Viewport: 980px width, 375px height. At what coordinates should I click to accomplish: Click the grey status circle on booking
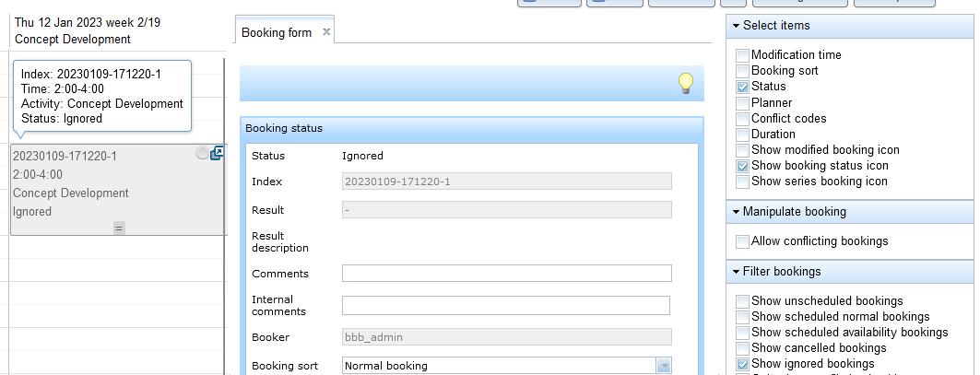point(203,153)
